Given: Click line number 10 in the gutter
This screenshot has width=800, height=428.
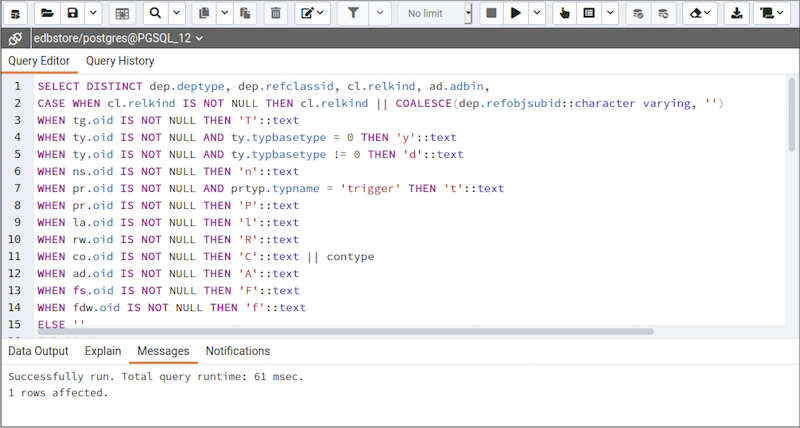Looking at the screenshot, I should 15,239.
